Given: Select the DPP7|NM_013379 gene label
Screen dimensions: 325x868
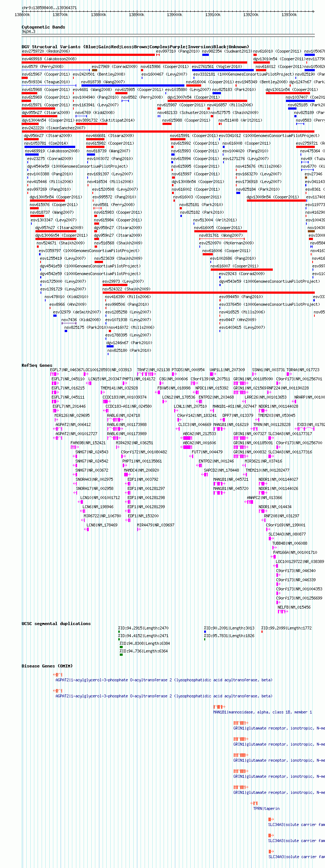Looking at the screenshot, I should [x=238, y=415].
